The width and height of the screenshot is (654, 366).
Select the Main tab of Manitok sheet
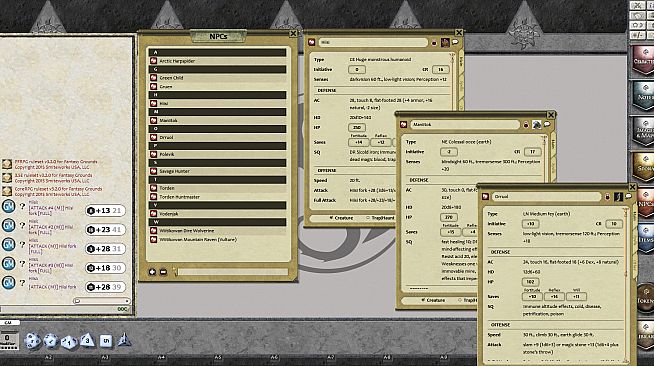[553, 143]
